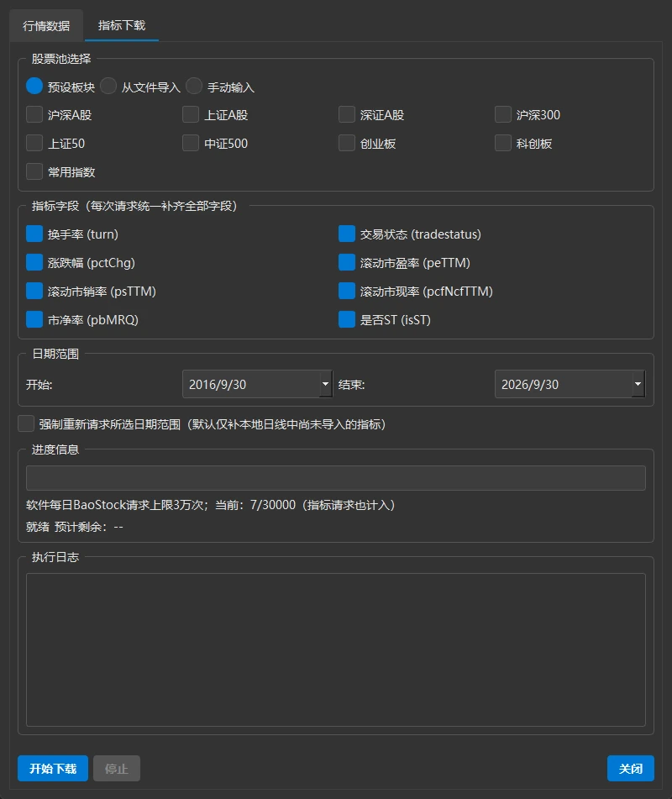This screenshot has width=672, height=799.
Task: Open the 开始 date dropdown arrow
Action: click(x=326, y=384)
